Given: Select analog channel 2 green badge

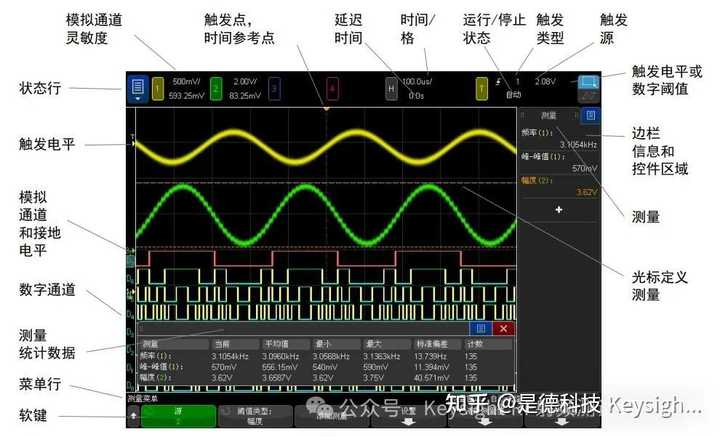Looking at the screenshot, I should coord(216,88).
